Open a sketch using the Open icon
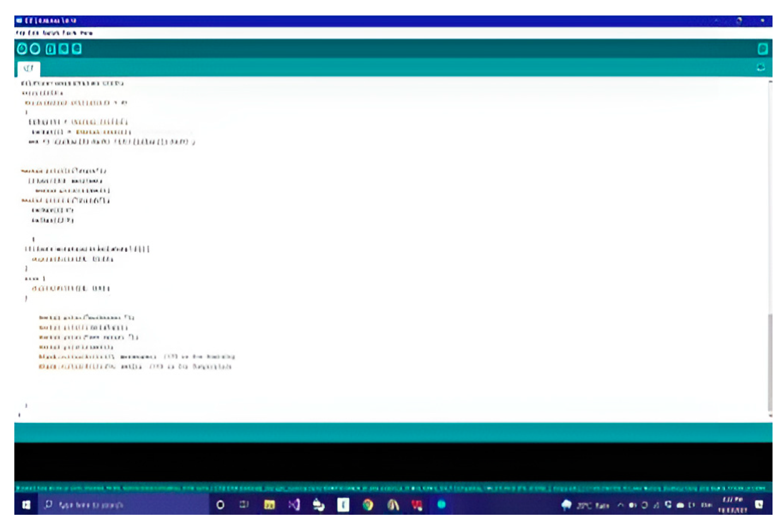This screenshot has width=784, height=532. [64, 49]
